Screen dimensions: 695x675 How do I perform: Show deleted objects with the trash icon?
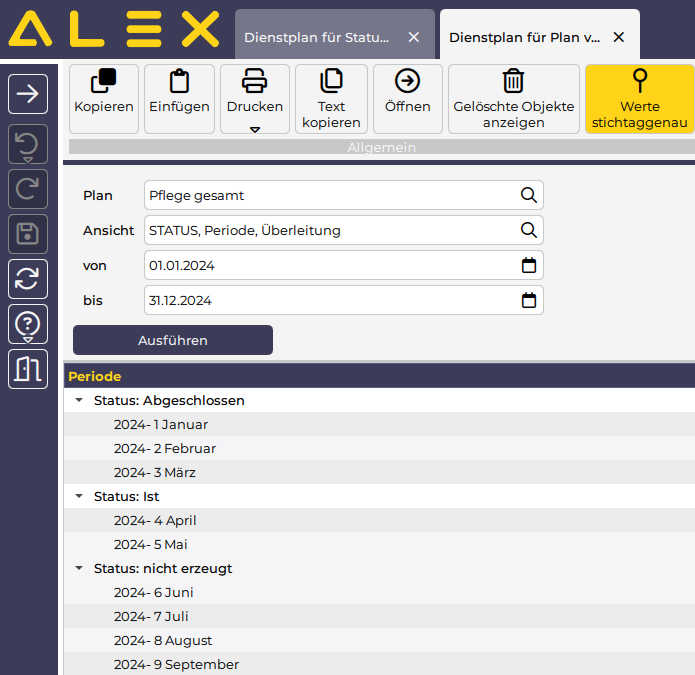513,82
